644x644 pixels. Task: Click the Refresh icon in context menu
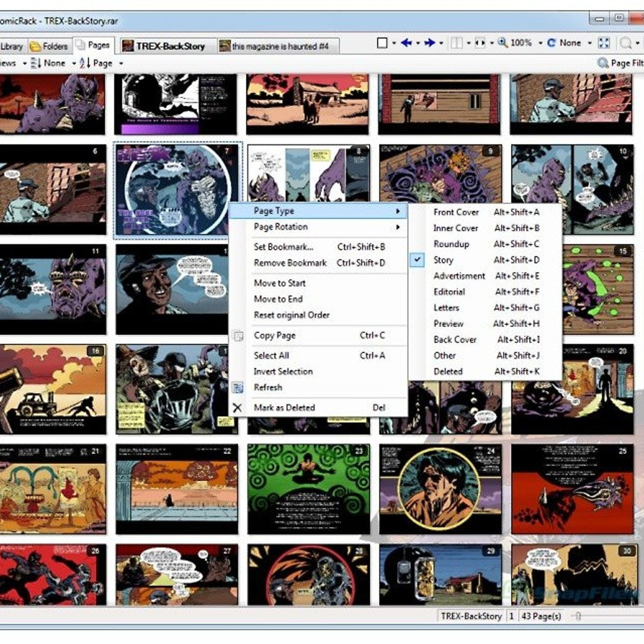pos(238,388)
